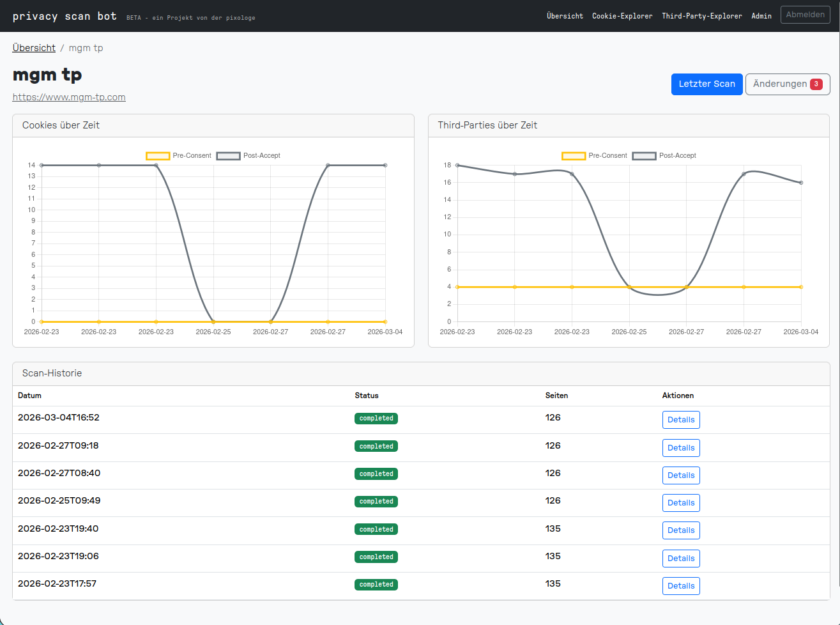This screenshot has width=840, height=625.
Task: Click the date 2026-02-23T19:06 in Scan-Historie
Action: point(59,557)
